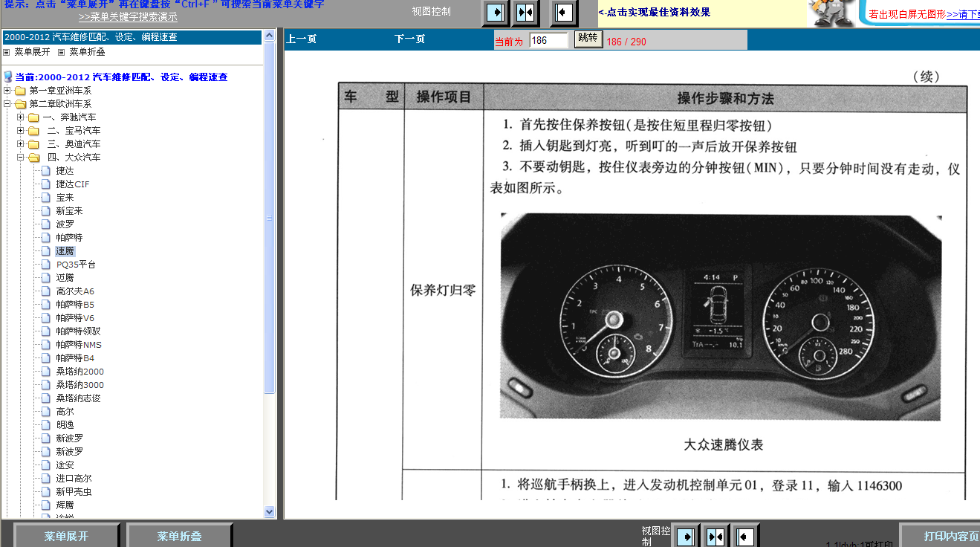The image size is (980, 547).
Task: Click the list icon before sidebar 菜单折叠 text link
Action: (62, 52)
